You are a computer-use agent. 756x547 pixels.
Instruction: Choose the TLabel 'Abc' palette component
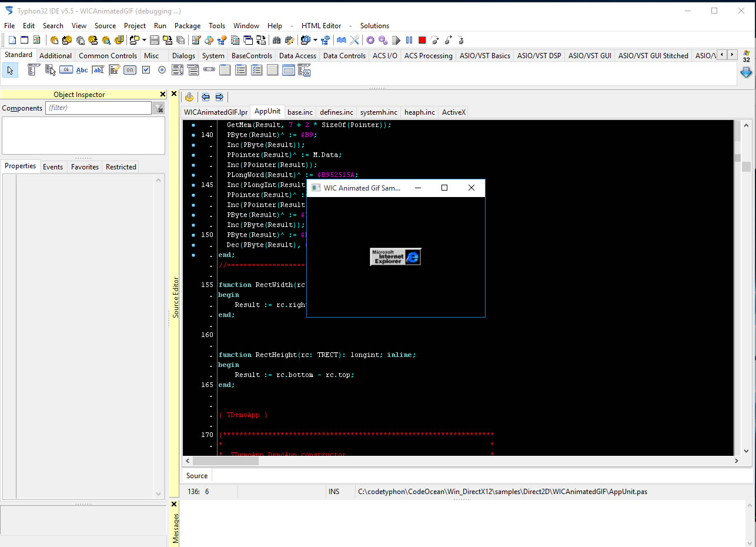(82, 70)
